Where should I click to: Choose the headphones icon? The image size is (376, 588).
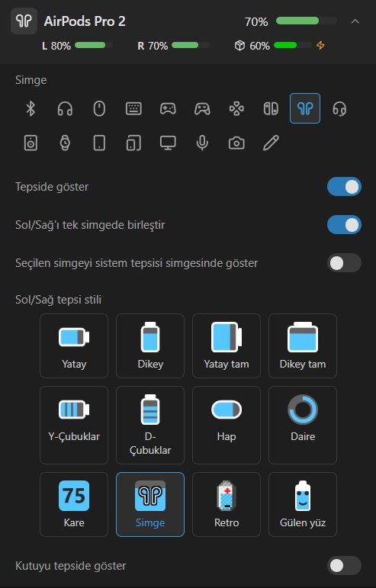pyautogui.click(x=65, y=109)
